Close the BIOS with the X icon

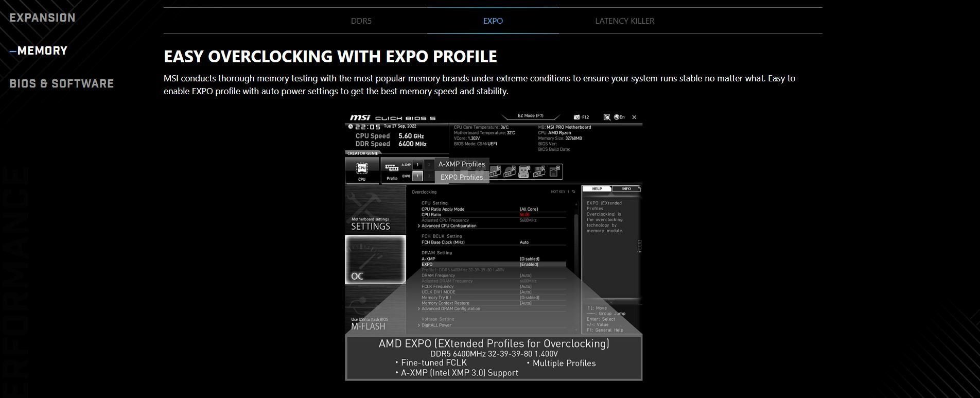click(634, 117)
